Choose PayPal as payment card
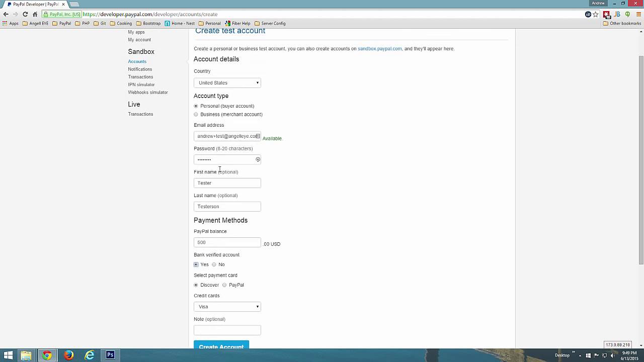Screen dimensions: 644x362 pos(224,285)
